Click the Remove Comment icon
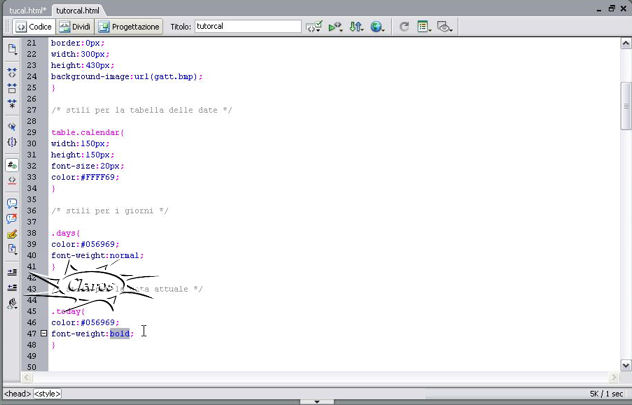This screenshot has width=632, height=405. [x=12, y=219]
